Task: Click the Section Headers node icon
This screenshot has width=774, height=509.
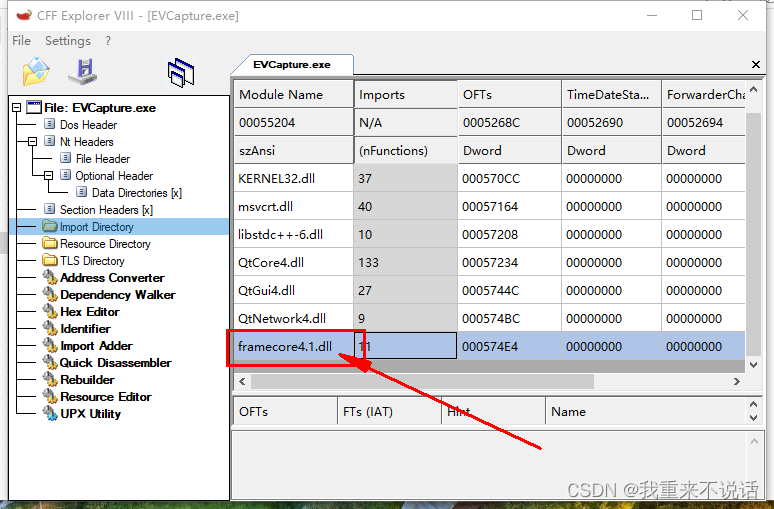Action: click(x=49, y=209)
